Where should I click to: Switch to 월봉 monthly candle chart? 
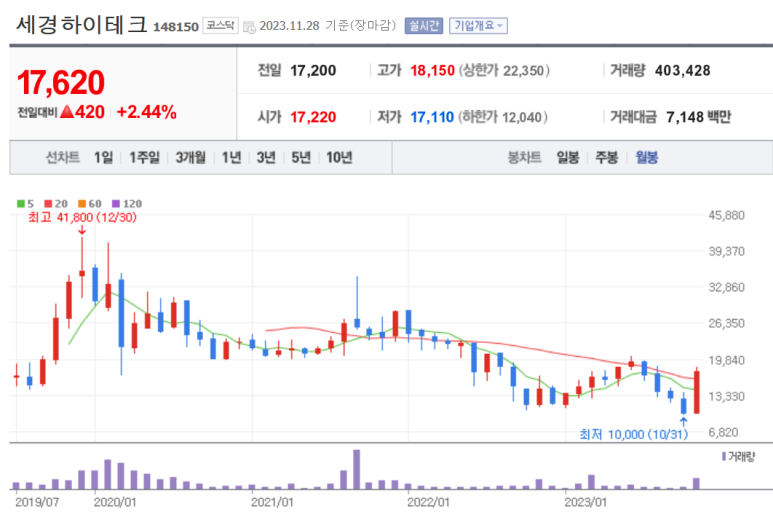(646, 158)
